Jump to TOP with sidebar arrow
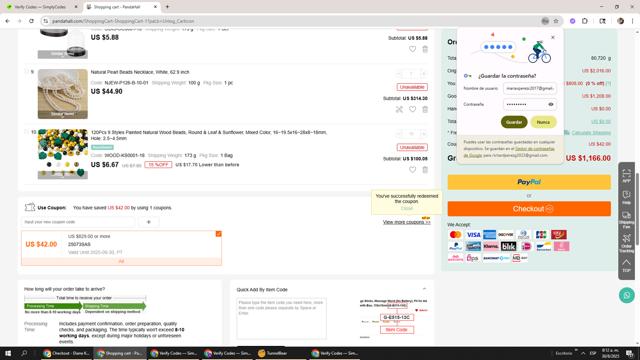This screenshot has width=640, height=360. coord(627,266)
